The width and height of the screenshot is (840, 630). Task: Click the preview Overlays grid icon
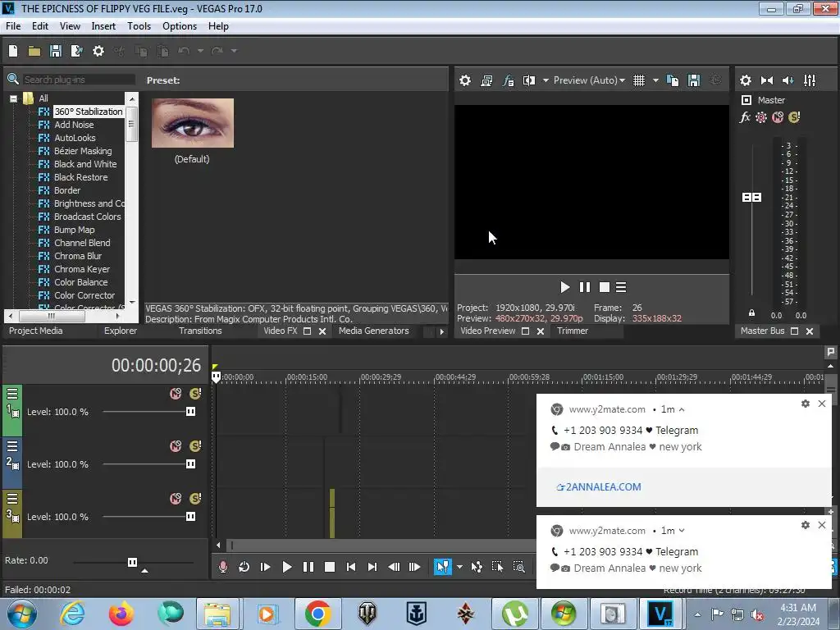coord(639,80)
